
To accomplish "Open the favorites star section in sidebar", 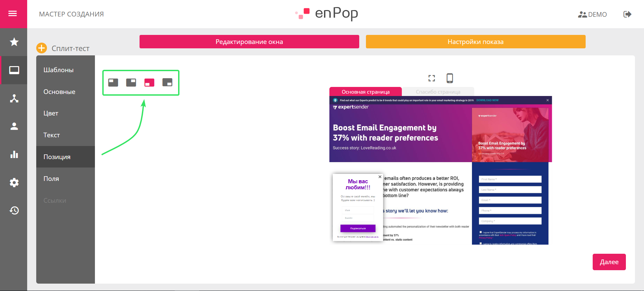I will (14, 42).
